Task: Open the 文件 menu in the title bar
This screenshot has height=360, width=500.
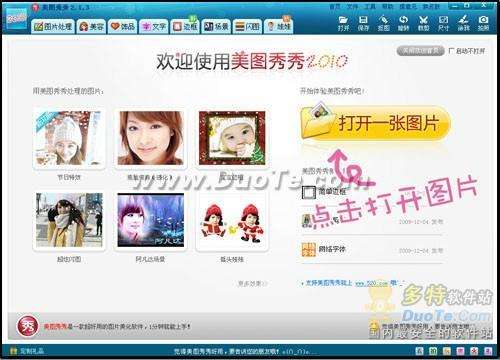Action: tap(352, 7)
